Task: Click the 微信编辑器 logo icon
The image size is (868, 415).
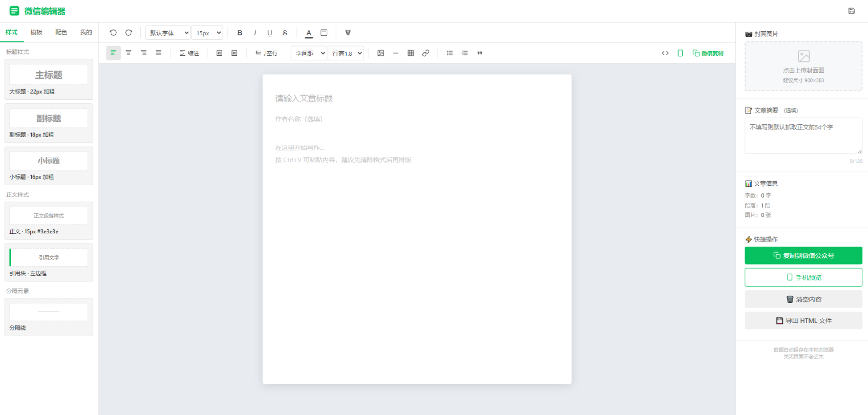Action: 14,11
